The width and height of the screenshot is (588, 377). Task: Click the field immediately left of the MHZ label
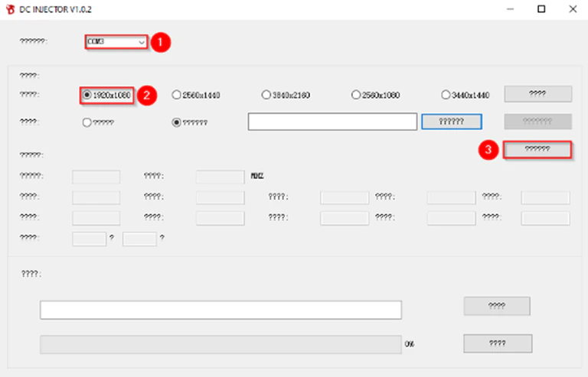[x=220, y=177]
